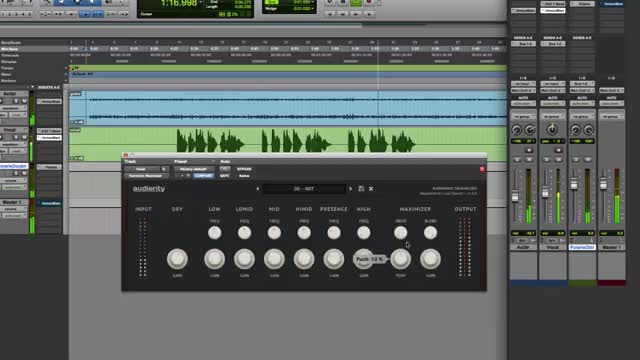Toggle the SAFE automation button
The height and width of the screenshot is (360, 640).
(x=224, y=176)
